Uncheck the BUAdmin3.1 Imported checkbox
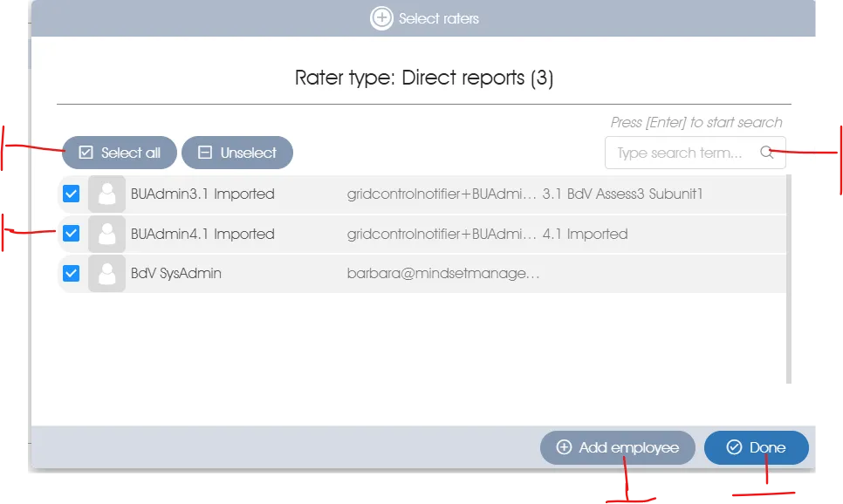The width and height of the screenshot is (843, 504). (x=72, y=194)
